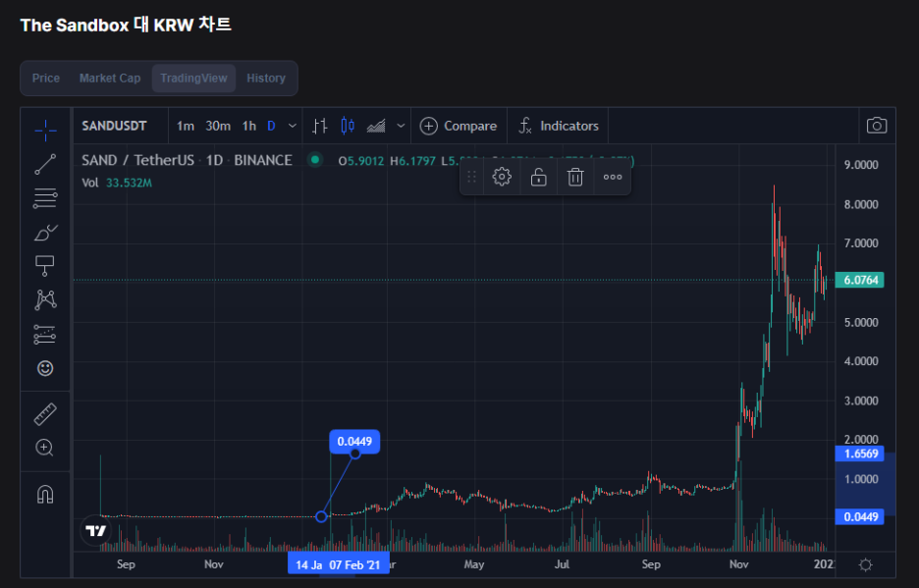Select the ruler measure tool

click(45, 414)
